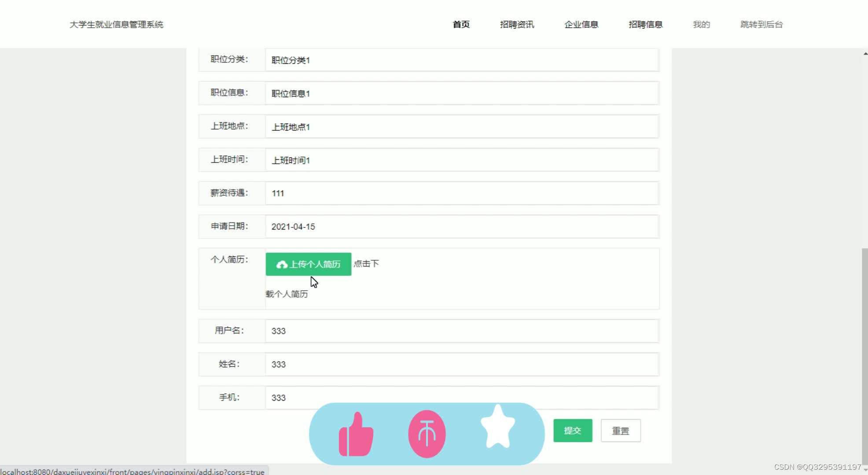
Task: Focus the 上班时间 input field
Action: click(x=462, y=160)
